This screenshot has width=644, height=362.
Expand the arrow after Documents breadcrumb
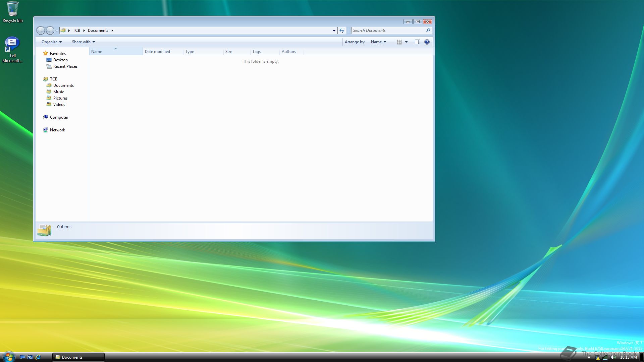pos(112,31)
